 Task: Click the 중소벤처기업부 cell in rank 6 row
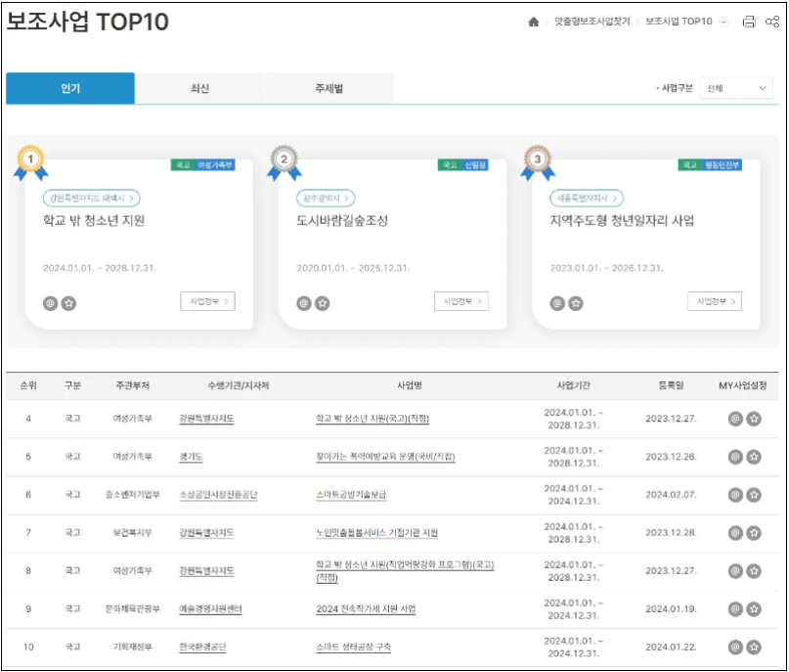tap(132, 495)
